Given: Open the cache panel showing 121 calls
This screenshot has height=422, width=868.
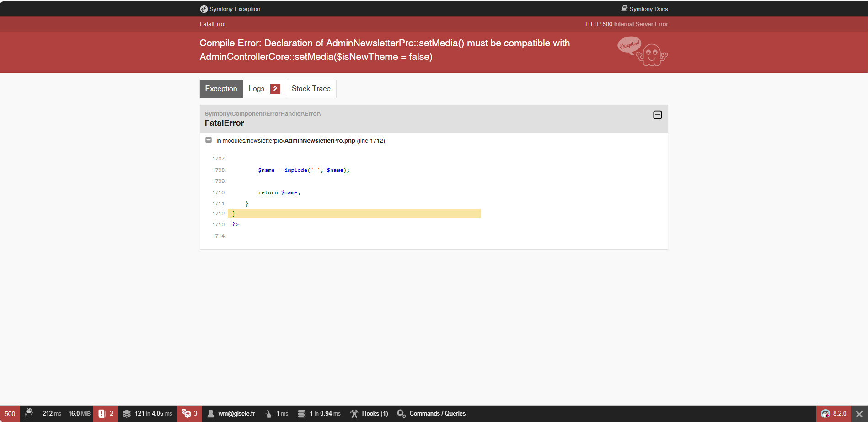Looking at the screenshot, I should point(147,413).
